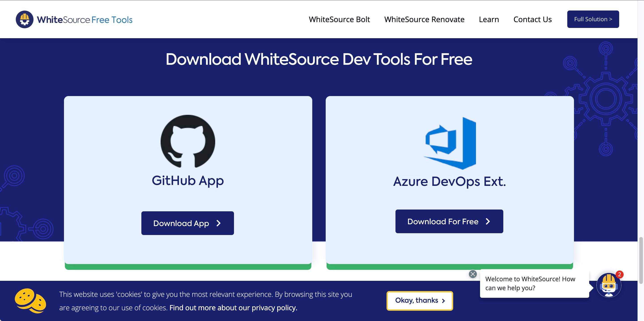Viewport: 644px width, 321px height.
Task: Click the Download For Free button
Action: click(x=449, y=221)
